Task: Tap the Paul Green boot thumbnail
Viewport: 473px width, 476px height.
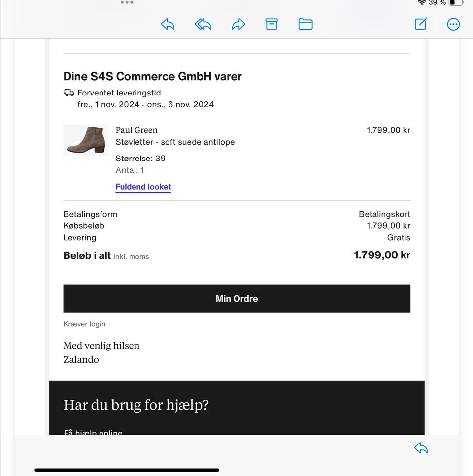Action: point(86,140)
